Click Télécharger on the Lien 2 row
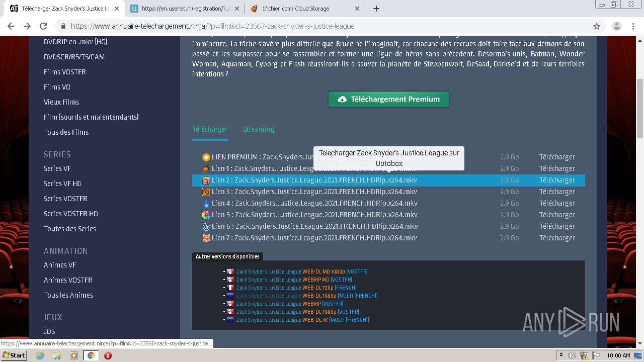 (x=557, y=180)
